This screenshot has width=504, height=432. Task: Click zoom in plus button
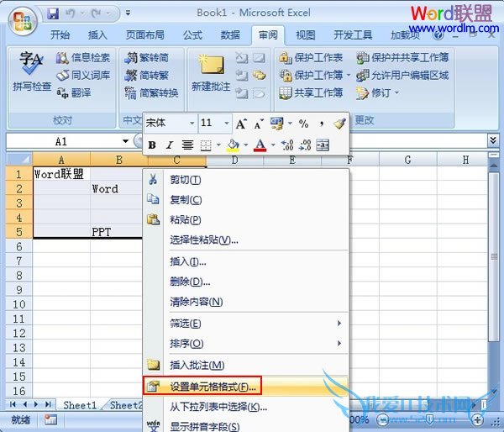477,419
